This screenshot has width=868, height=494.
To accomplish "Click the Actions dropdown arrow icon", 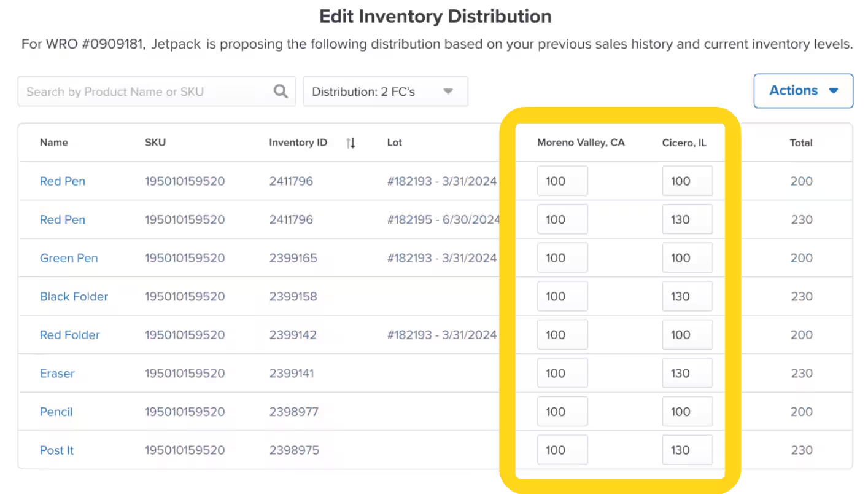I will click(834, 90).
